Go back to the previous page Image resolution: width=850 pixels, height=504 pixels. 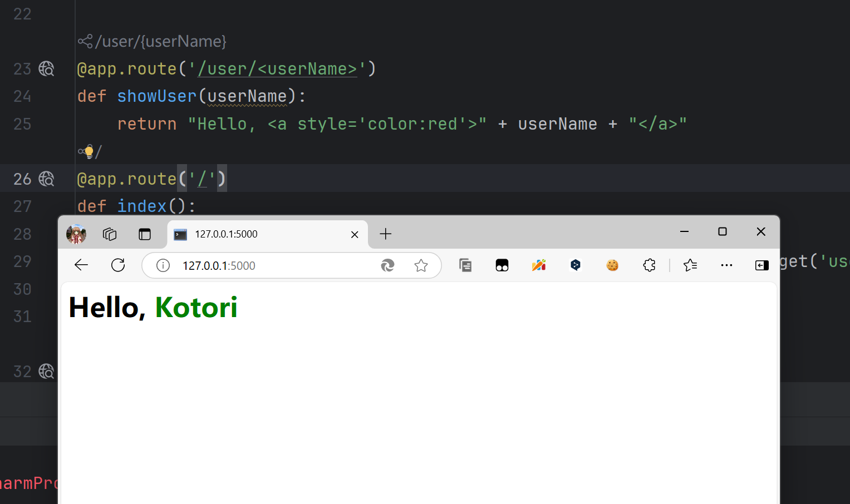[81, 265]
